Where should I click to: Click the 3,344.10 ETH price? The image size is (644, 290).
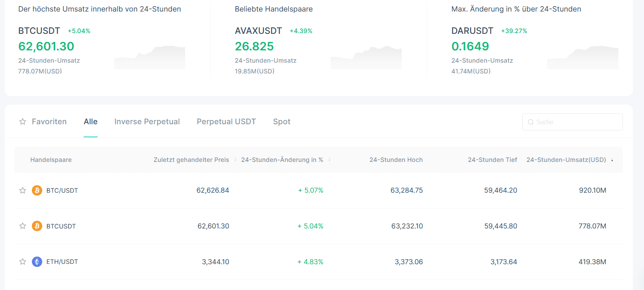215,262
